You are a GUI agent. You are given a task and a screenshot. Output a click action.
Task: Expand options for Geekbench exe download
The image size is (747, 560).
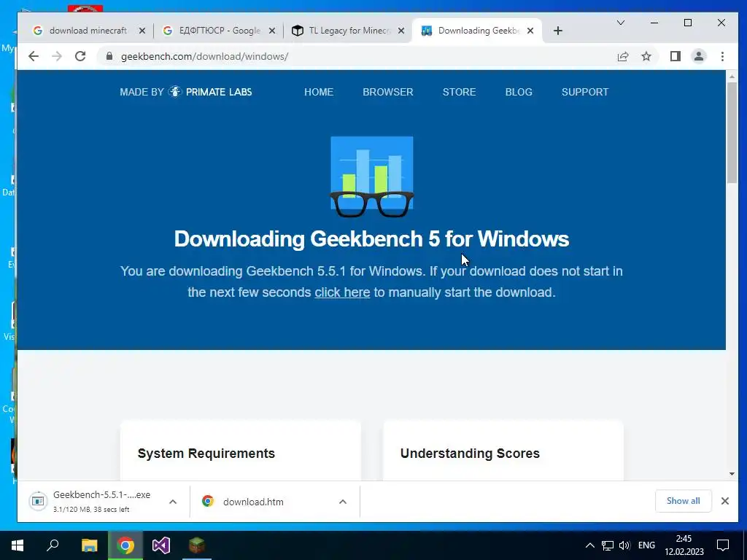(173, 502)
